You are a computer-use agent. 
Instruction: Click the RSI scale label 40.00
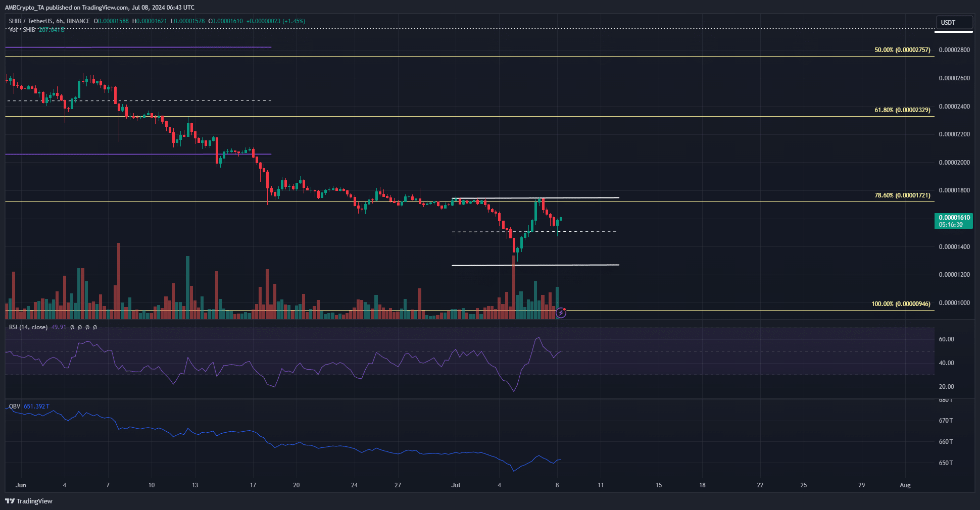point(946,363)
